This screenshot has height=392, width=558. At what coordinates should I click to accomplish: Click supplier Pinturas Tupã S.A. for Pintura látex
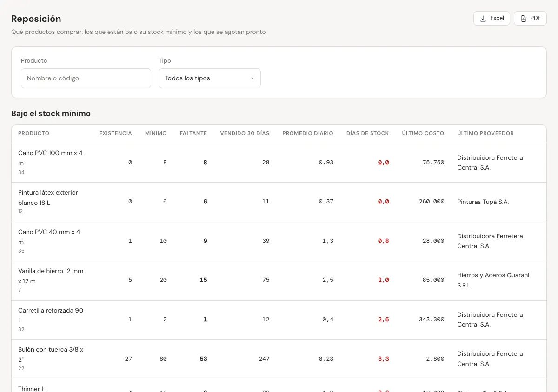point(483,202)
